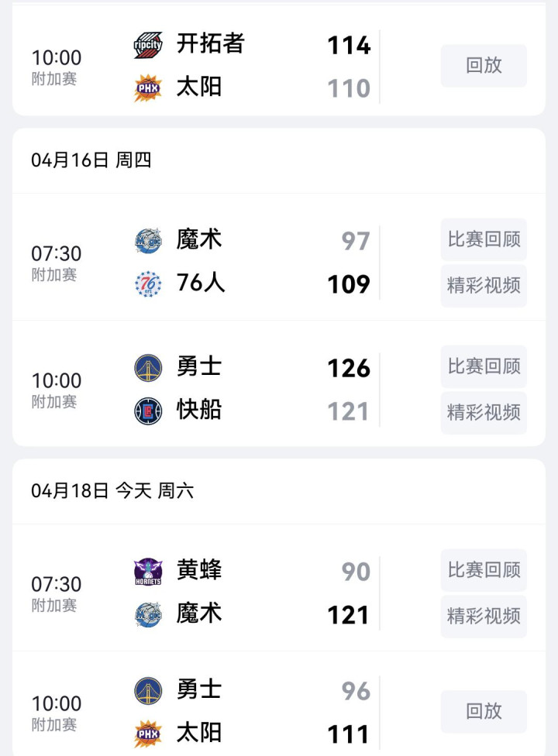Open the 76ers team logo
The height and width of the screenshot is (756, 558).
[148, 284]
